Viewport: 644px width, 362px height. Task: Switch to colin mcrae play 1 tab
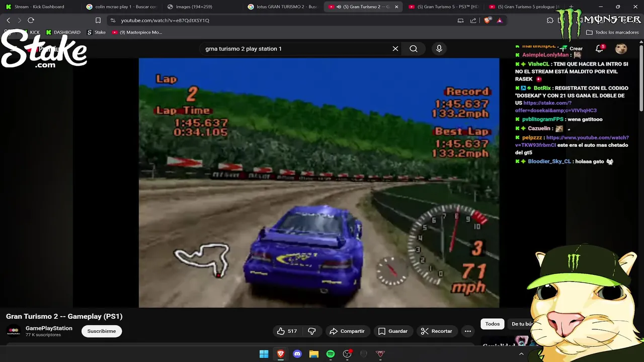click(x=121, y=7)
